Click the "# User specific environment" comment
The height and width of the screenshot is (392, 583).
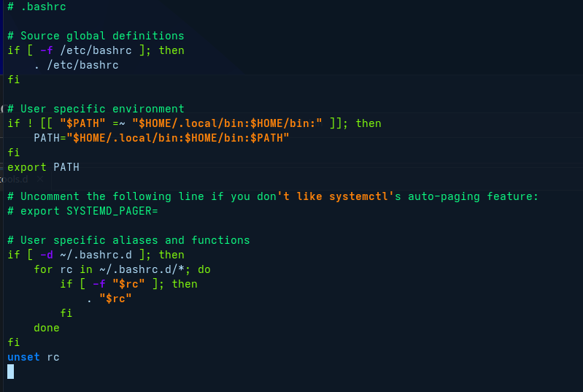click(96, 109)
